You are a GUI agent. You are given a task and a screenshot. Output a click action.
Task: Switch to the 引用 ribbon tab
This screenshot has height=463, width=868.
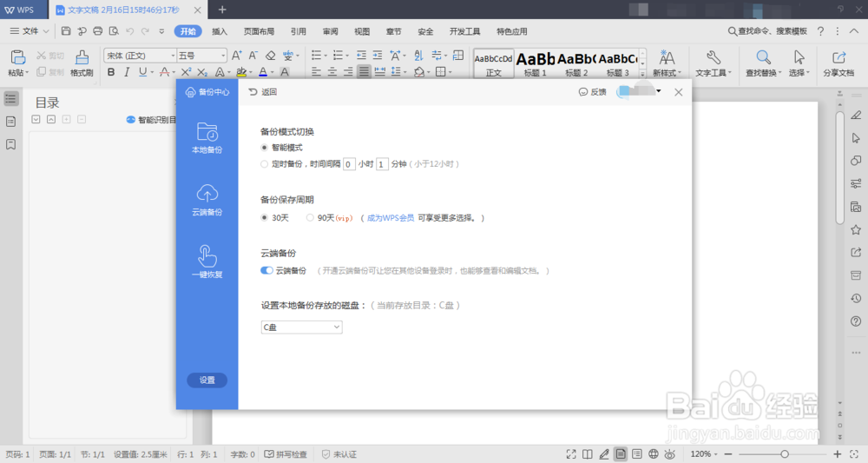pos(299,31)
